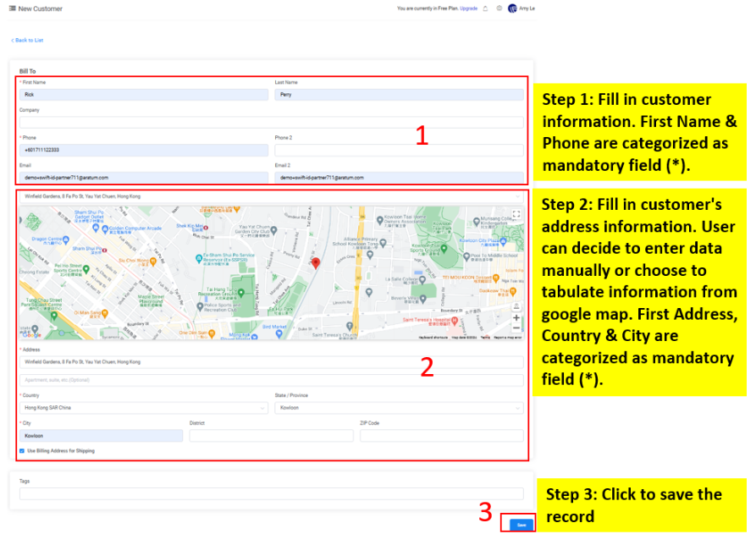This screenshot has height=545, width=756.
Task: Click the red location pin on map
Action: 316,262
